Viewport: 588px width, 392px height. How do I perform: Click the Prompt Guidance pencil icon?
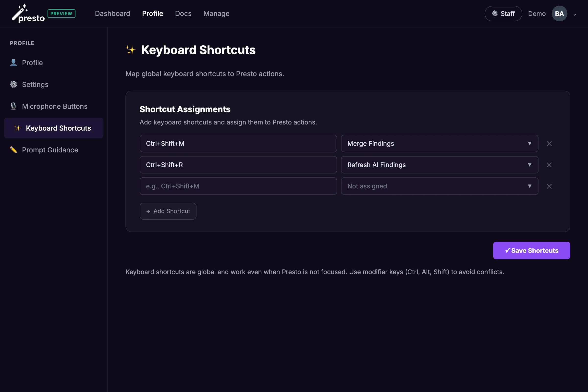click(x=13, y=149)
